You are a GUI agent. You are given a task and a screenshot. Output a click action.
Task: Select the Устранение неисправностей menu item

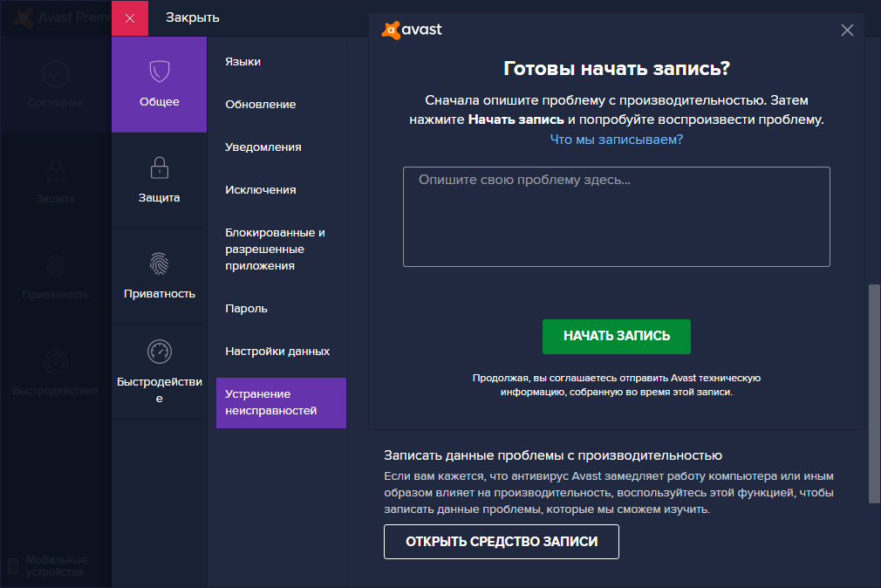click(281, 402)
